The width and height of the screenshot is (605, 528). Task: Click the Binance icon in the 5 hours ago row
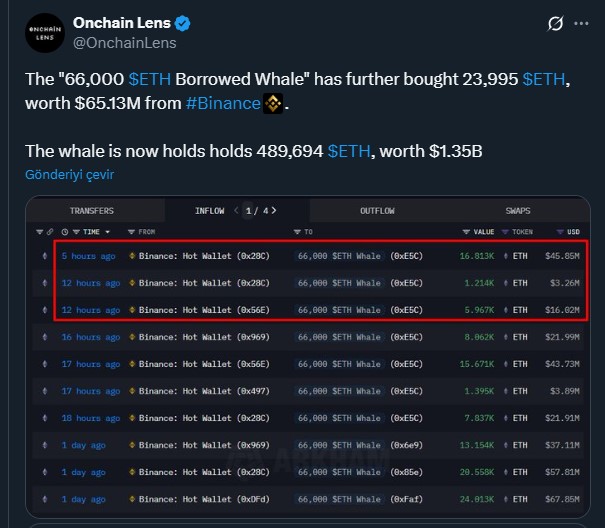click(132, 255)
